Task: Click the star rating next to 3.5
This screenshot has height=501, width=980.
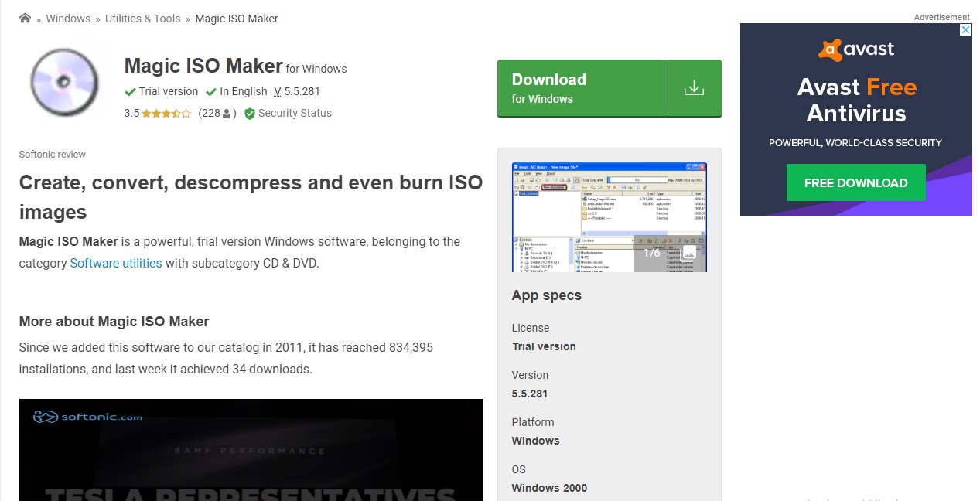Action: click(166, 113)
